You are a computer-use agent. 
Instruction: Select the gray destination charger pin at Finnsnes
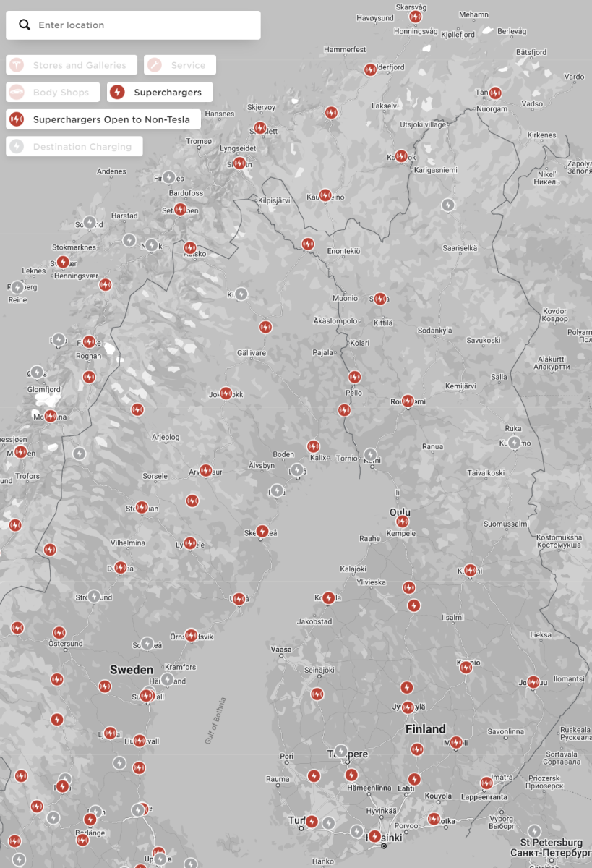pyautogui.click(x=168, y=176)
